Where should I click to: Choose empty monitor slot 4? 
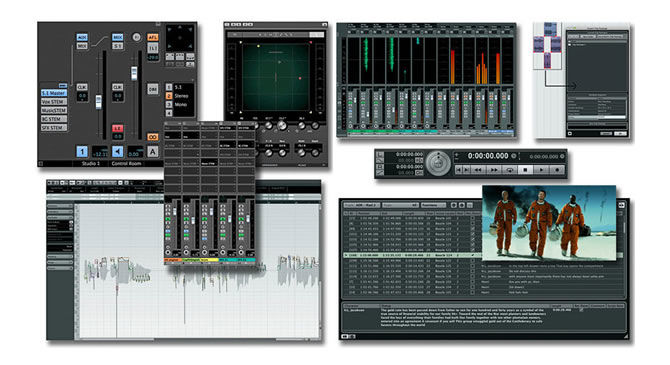click(x=169, y=113)
